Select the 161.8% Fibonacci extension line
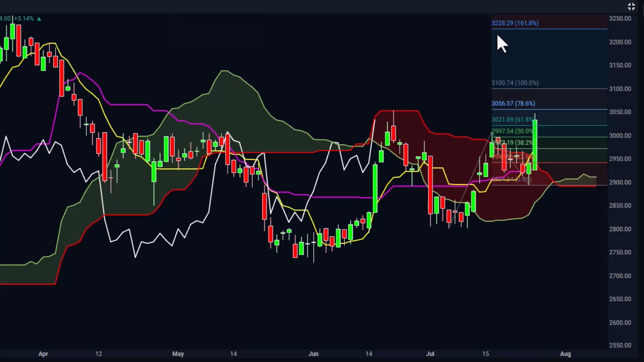The height and width of the screenshot is (362, 644). point(549,29)
